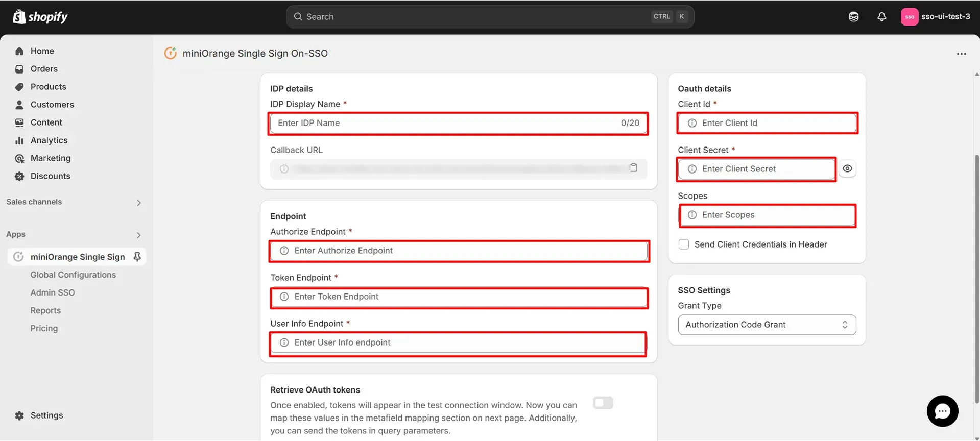Image resolution: width=980 pixels, height=441 pixels.
Task: Click the Shopify logo
Action: click(x=40, y=17)
